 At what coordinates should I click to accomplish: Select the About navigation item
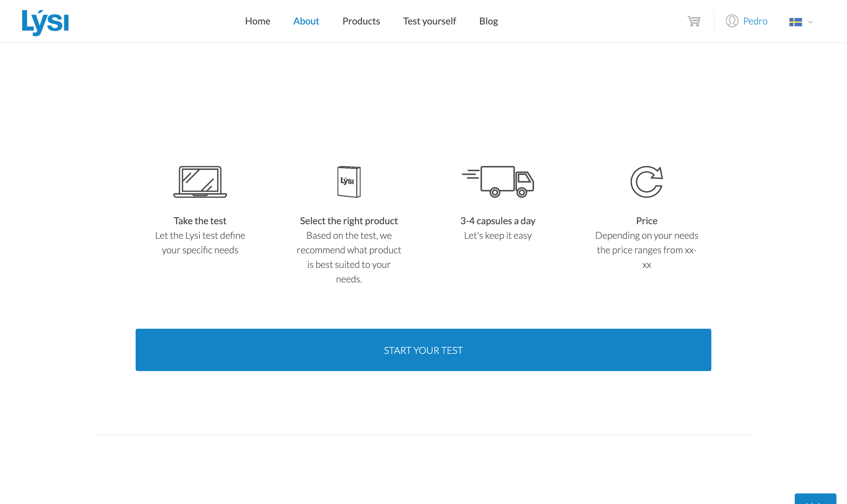pyautogui.click(x=306, y=21)
